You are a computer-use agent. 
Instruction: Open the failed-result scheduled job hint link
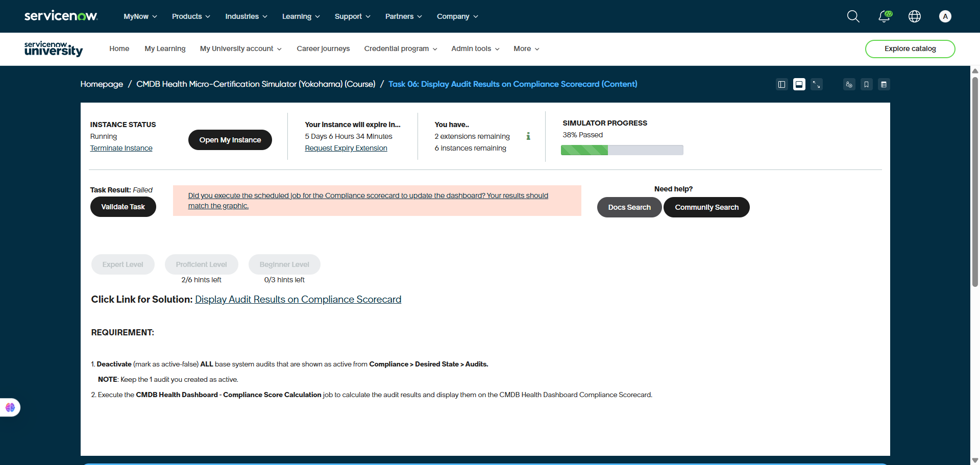368,201
